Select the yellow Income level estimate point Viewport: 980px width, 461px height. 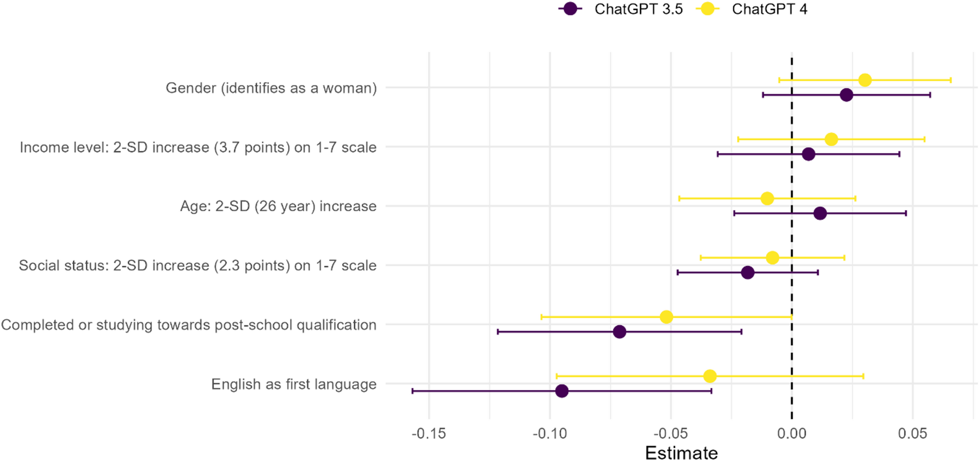point(831,140)
